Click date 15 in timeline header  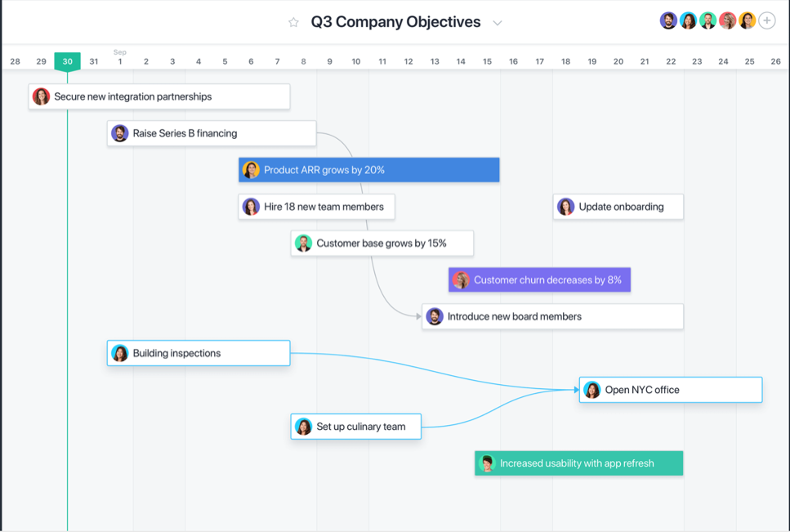tap(487, 61)
